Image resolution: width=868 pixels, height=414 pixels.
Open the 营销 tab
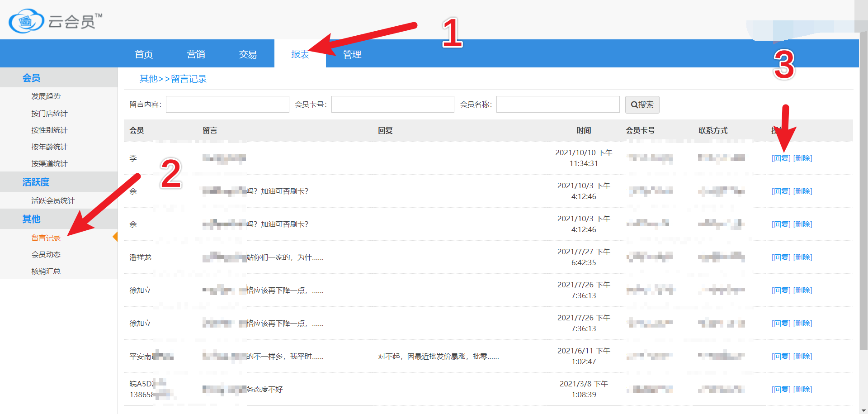196,54
